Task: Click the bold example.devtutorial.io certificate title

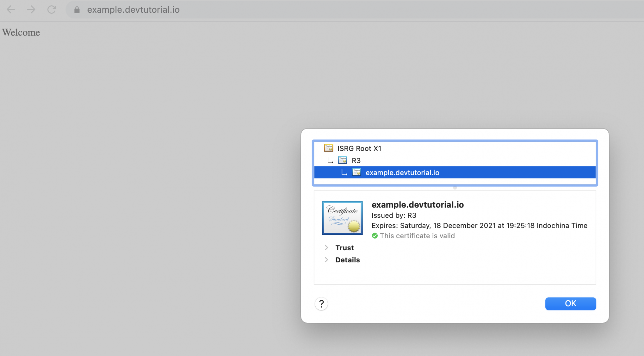Action: coord(418,205)
